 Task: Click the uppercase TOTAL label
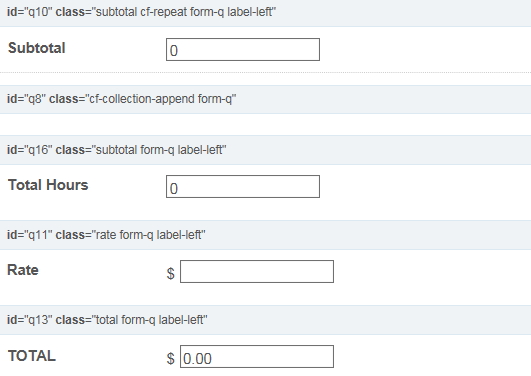click(x=32, y=356)
